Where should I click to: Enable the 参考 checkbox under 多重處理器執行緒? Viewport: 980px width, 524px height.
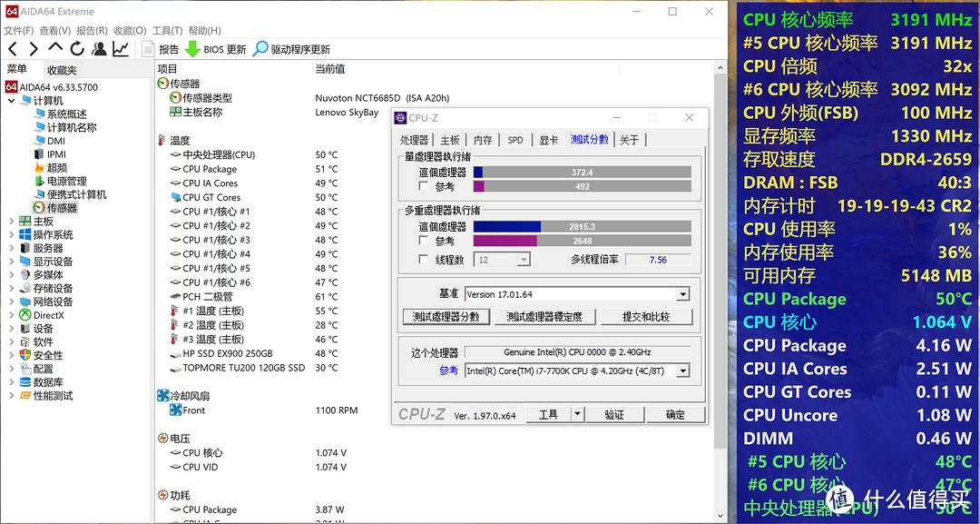click(424, 241)
